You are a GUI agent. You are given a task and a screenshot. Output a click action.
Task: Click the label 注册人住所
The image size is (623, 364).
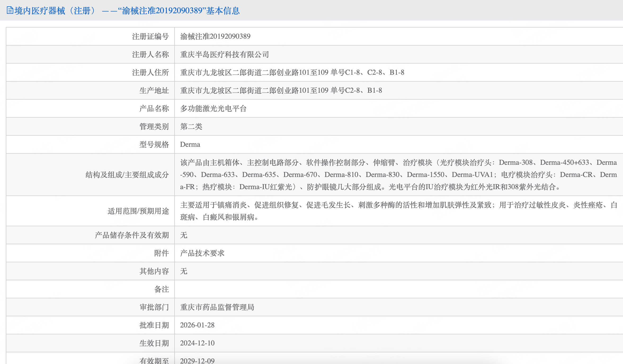click(150, 72)
